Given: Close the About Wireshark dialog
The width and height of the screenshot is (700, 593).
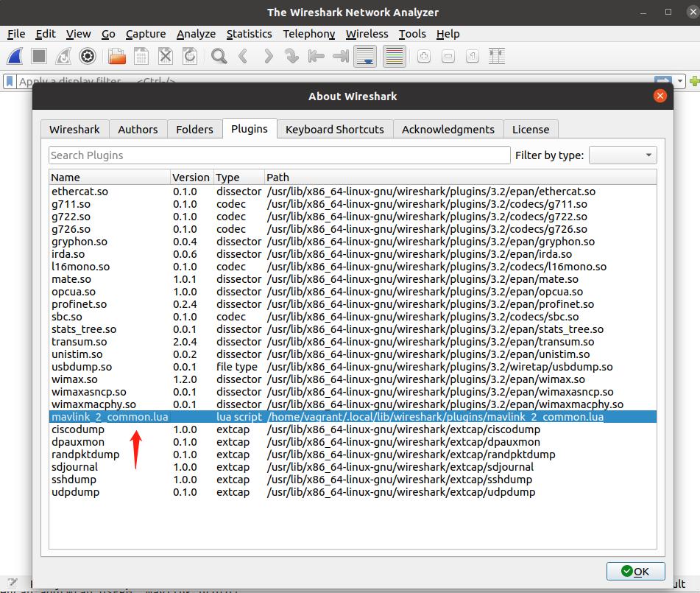Looking at the screenshot, I should (x=660, y=96).
